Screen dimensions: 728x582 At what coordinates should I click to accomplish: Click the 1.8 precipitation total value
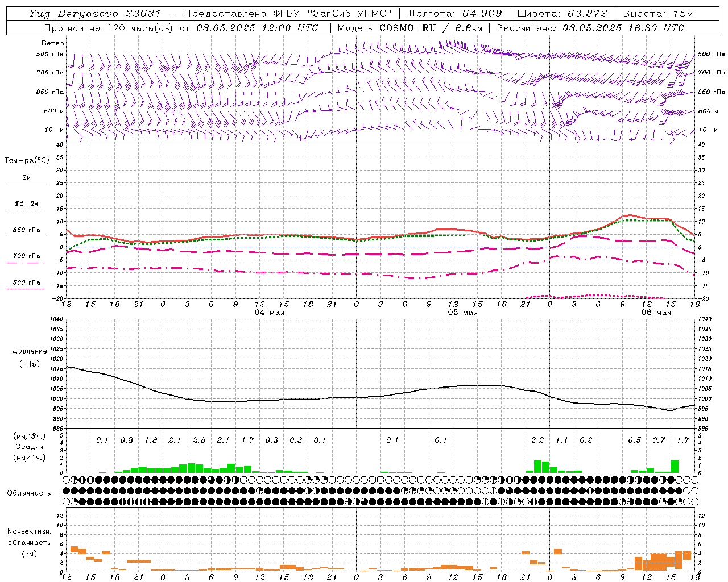[x=151, y=440]
